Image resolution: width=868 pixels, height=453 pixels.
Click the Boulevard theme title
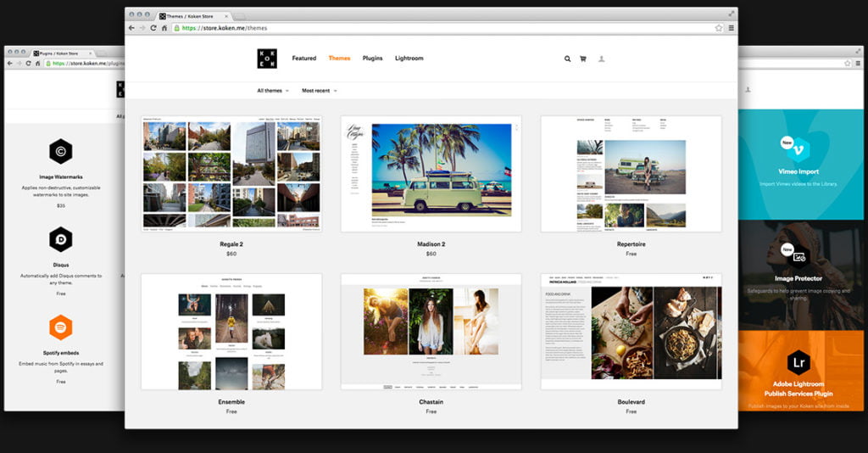click(631, 402)
